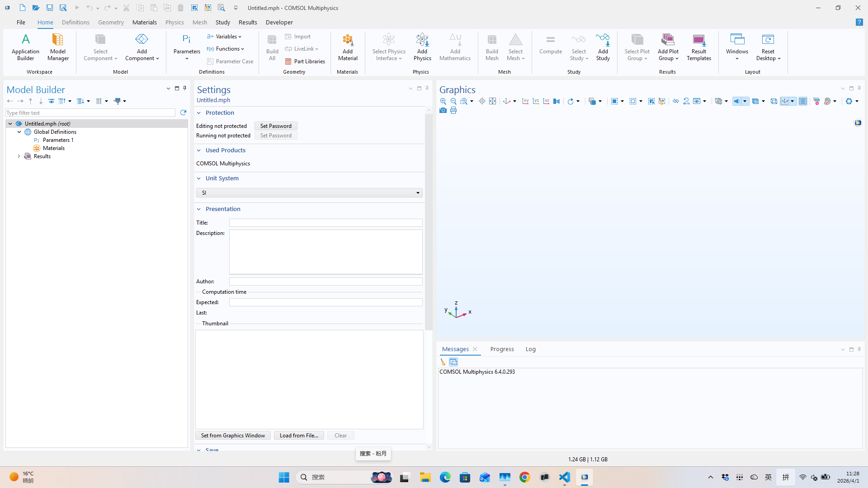Click Set Password for editing protection
Image resolution: width=868 pixels, height=488 pixels.
[275, 126]
